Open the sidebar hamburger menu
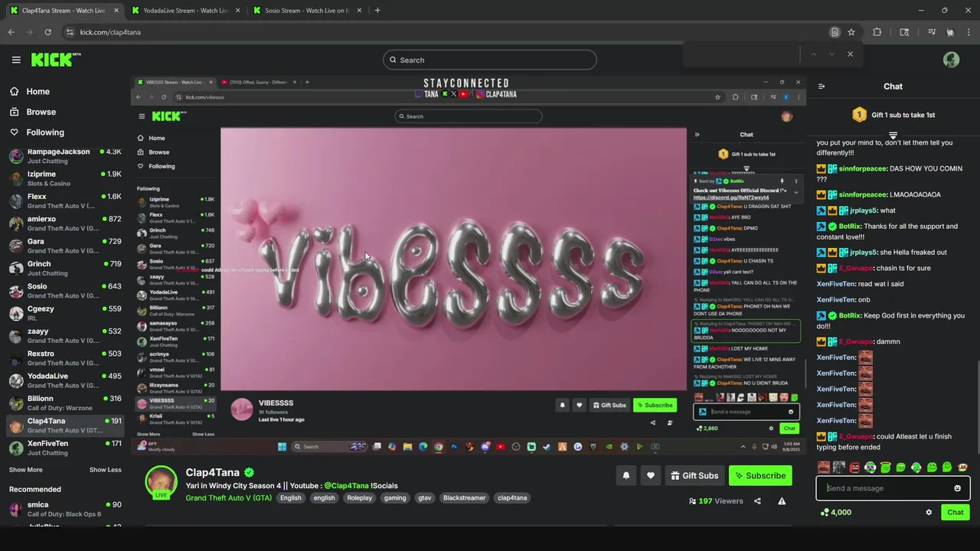The height and width of the screenshot is (551, 980). [x=16, y=60]
